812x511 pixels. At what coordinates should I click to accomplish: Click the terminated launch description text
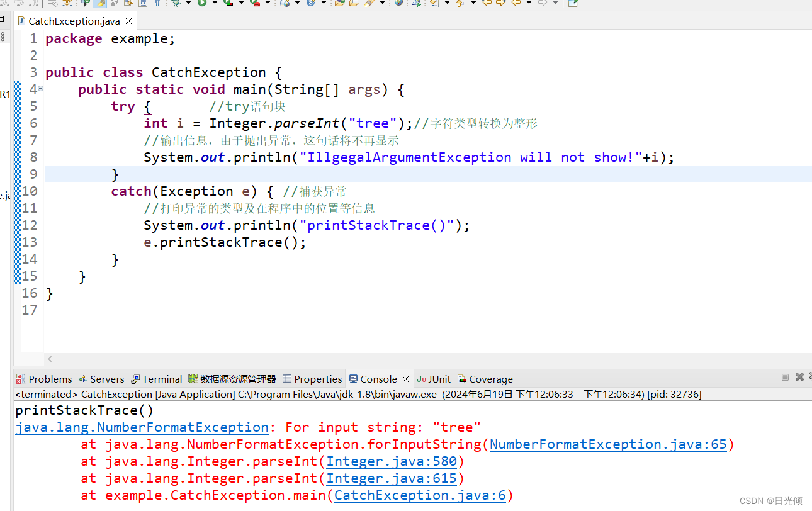click(x=358, y=395)
